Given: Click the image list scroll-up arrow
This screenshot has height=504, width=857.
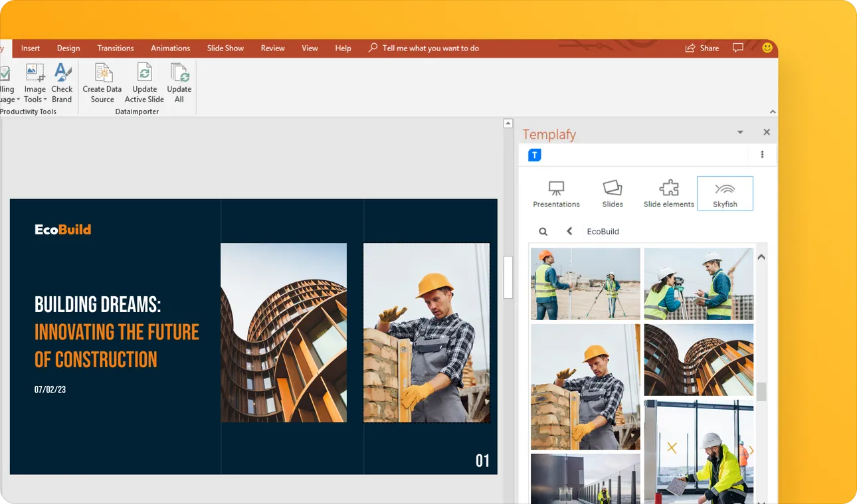Looking at the screenshot, I should [x=761, y=257].
